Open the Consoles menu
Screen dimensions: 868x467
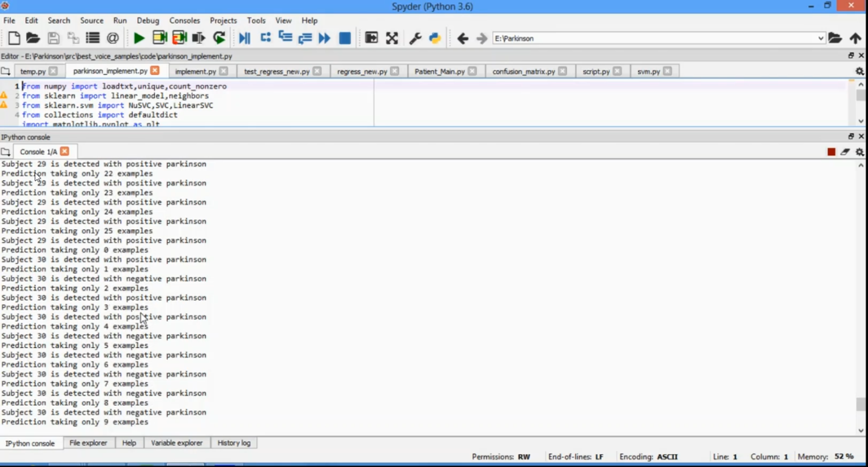click(x=184, y=20)
